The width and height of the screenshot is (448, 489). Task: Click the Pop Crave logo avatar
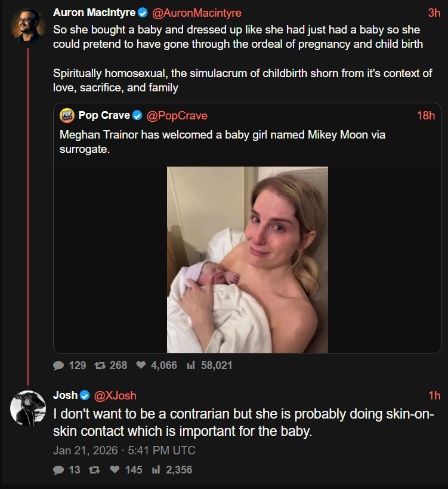(67, 115)
